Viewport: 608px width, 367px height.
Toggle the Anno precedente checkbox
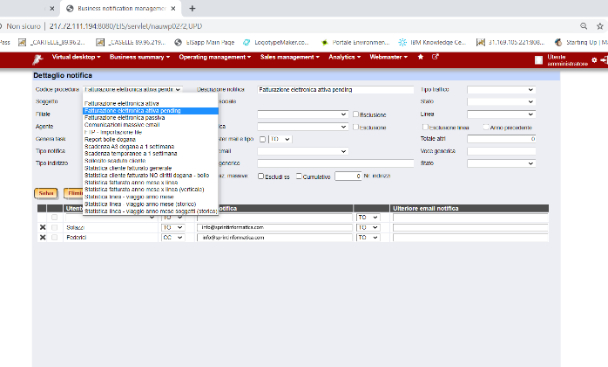[486, 127]
